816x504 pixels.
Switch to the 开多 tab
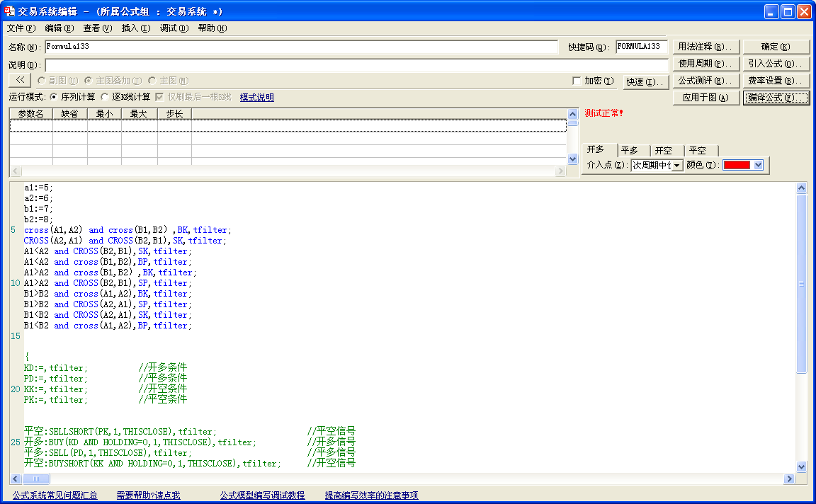pyautogui.click(x=599, y=150)
